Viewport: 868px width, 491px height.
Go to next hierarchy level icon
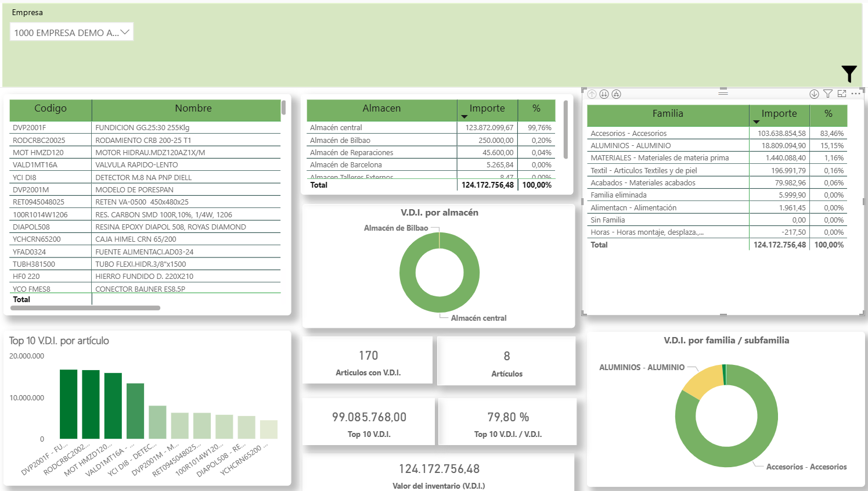604,94
